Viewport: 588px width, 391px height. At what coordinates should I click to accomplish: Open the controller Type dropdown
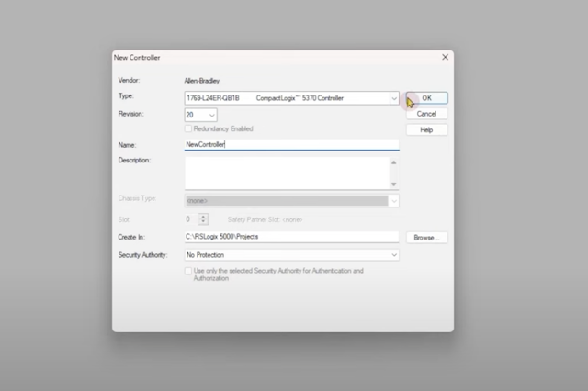point(393,98)
